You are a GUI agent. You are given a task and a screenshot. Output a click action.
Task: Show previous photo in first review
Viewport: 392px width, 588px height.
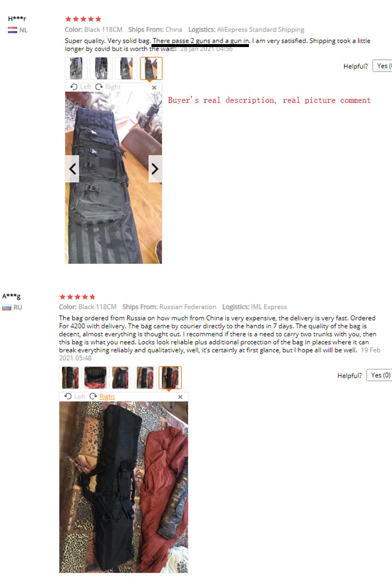(72, 169)
